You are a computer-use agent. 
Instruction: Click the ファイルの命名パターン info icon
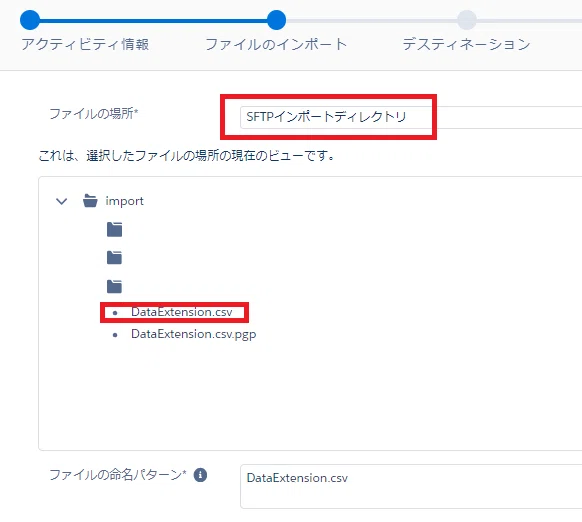pyautogui.click(x=200, y=475)
